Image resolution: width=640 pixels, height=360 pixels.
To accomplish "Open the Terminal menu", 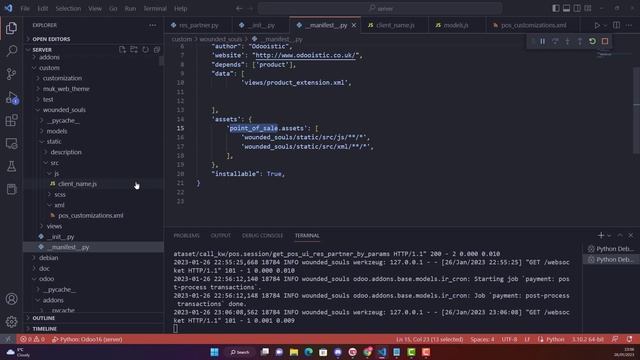I will [x=155, y=8].
